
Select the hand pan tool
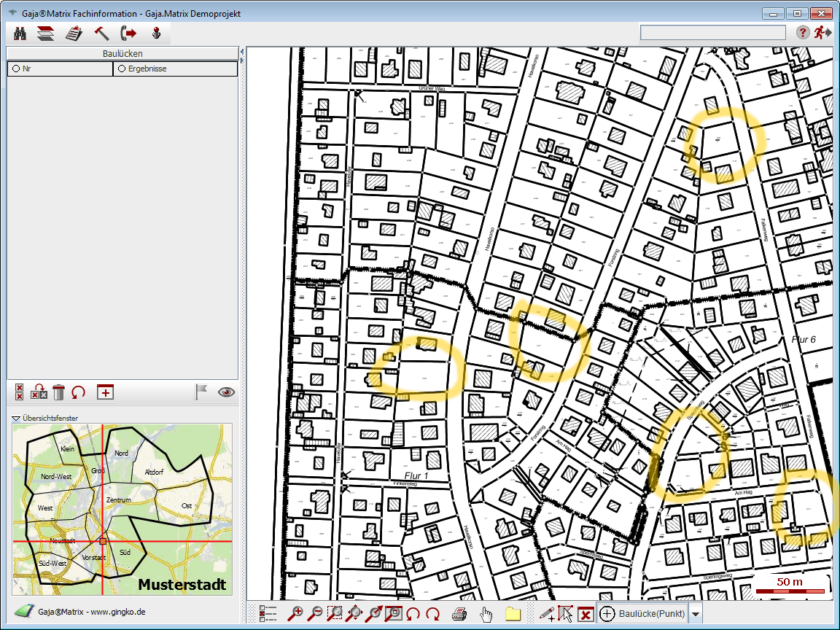[x=486, y=614]
